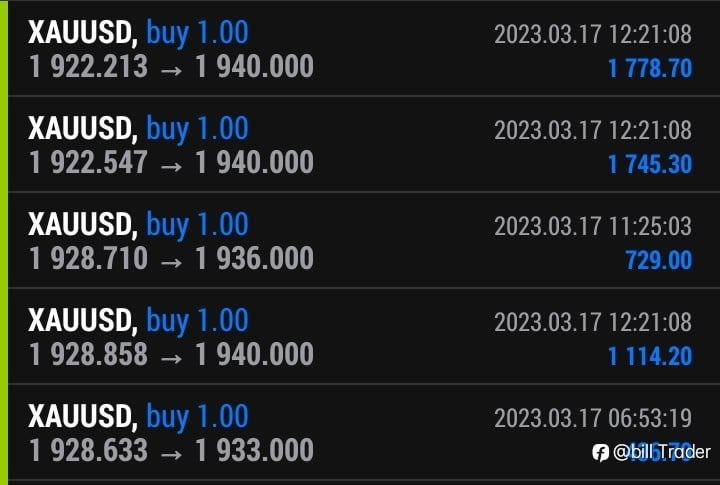Tap the close price 1 933.000
This screenshot has width=720, height=485.
tap(254, 450)
